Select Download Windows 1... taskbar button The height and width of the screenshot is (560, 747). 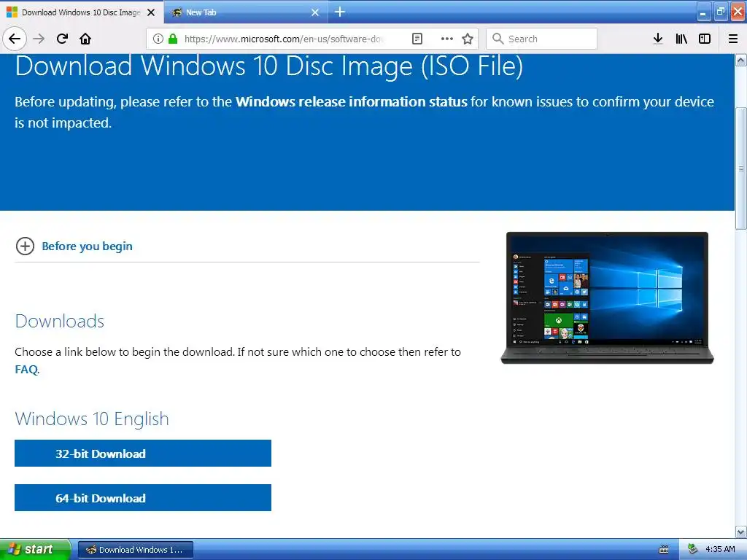(136, 550)
